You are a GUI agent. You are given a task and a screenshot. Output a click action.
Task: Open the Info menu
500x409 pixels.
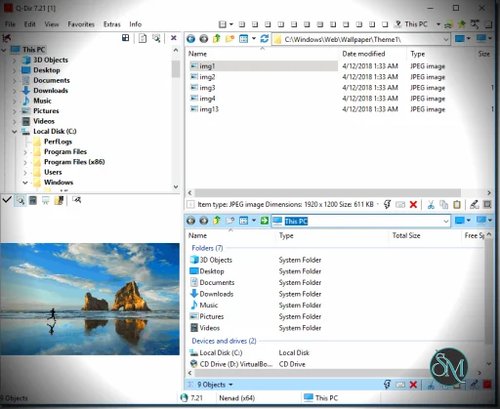pos(135,24)
